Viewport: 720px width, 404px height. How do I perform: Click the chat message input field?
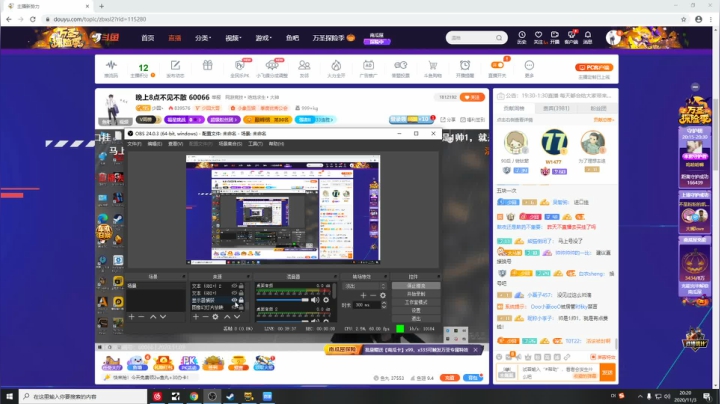[x=559, y=372]
